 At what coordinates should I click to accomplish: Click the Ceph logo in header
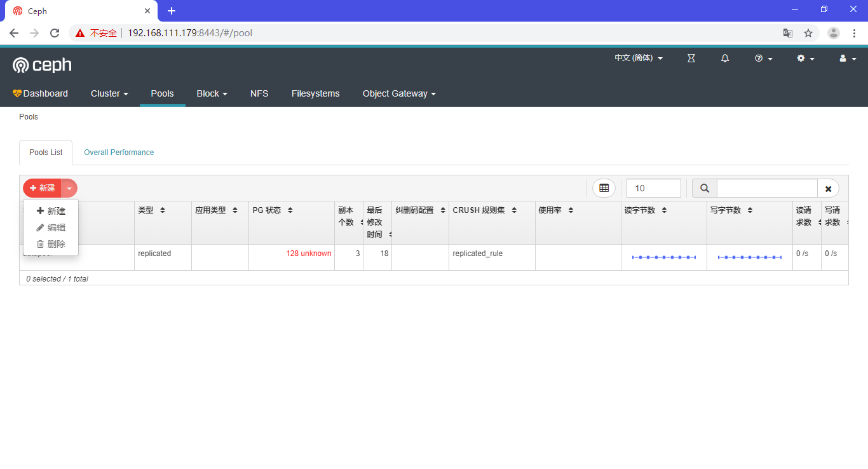pos(42,65)
